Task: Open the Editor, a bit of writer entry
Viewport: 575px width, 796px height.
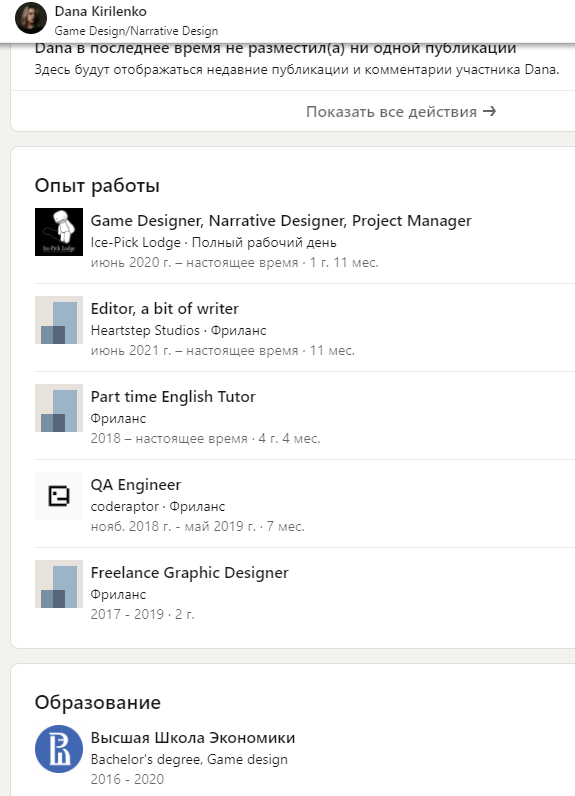Action: (x=164, y=309)
